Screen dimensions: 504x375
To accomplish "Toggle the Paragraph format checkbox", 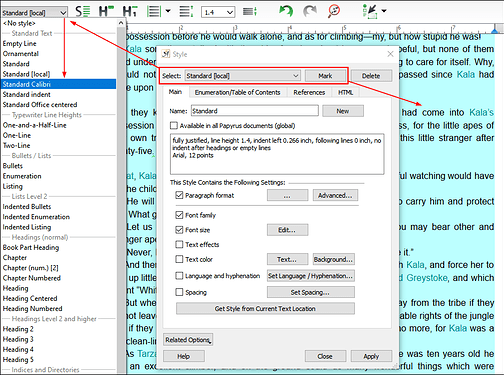I will (179, 195).
